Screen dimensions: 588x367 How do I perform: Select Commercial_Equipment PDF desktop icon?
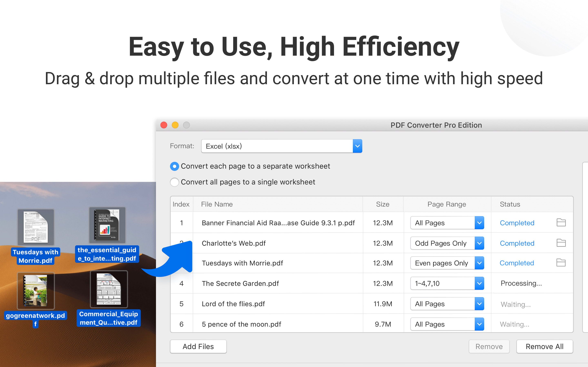click(109, 289)
